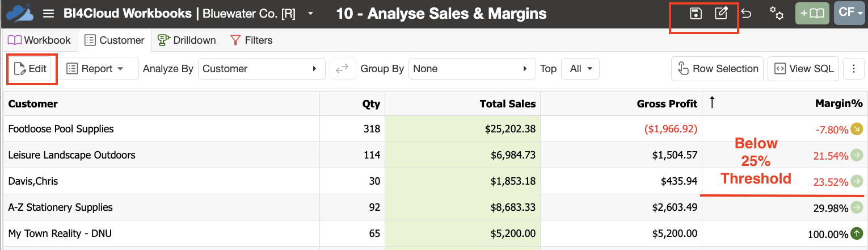Select the Leisure Landscape Outdoors customer

point(71,155)
